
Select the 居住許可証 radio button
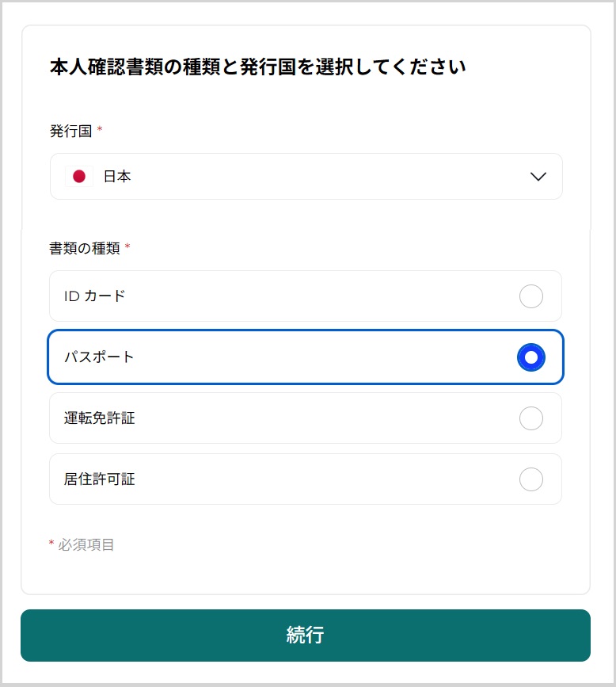pos(531,479)
